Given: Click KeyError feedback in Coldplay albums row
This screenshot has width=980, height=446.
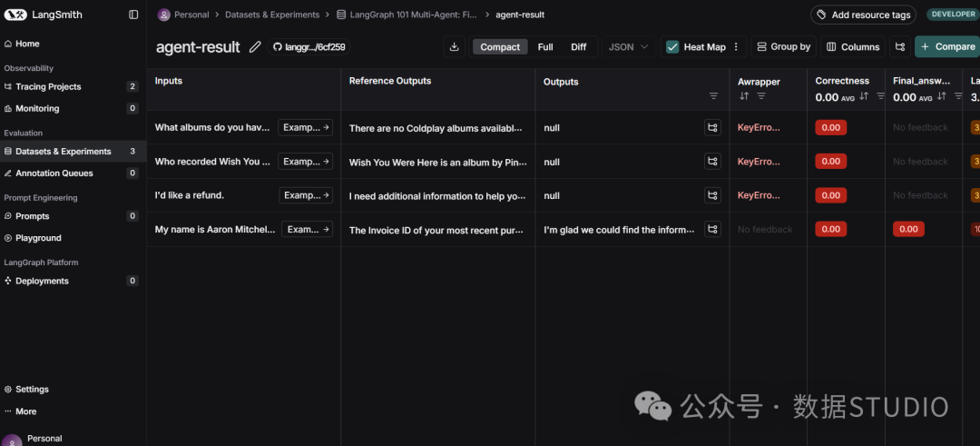Looking at the screenshot, I should (759, 127).
